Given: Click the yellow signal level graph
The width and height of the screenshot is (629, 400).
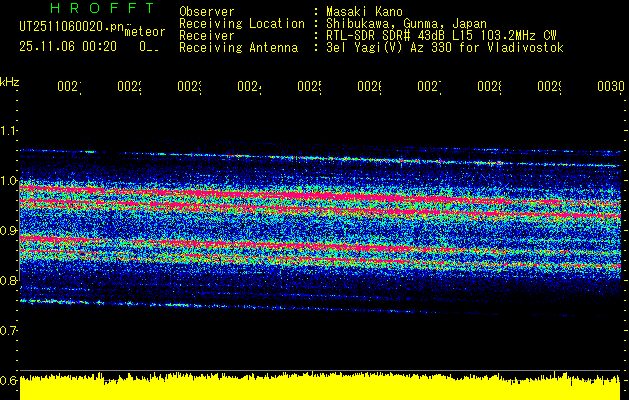Looking at the screenshot, I should [320, 386].
